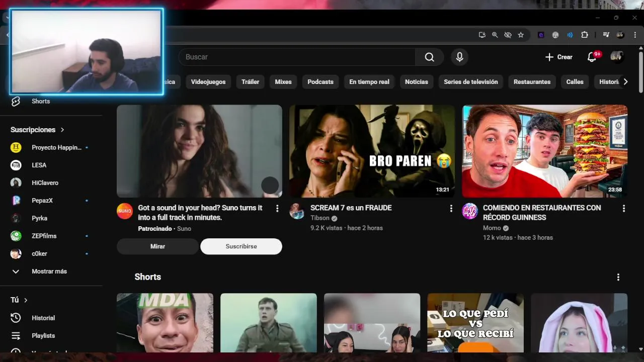Click the Crear button
The width and height of the screenshot is (644, 362).
pos(558,57)
